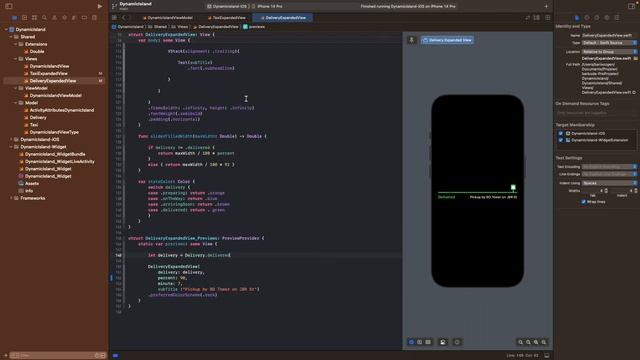Click the previews breadcrumb in jump bar
Image resolution: width=640 pixels, height=360 pixels.
(x=254, y=27)
